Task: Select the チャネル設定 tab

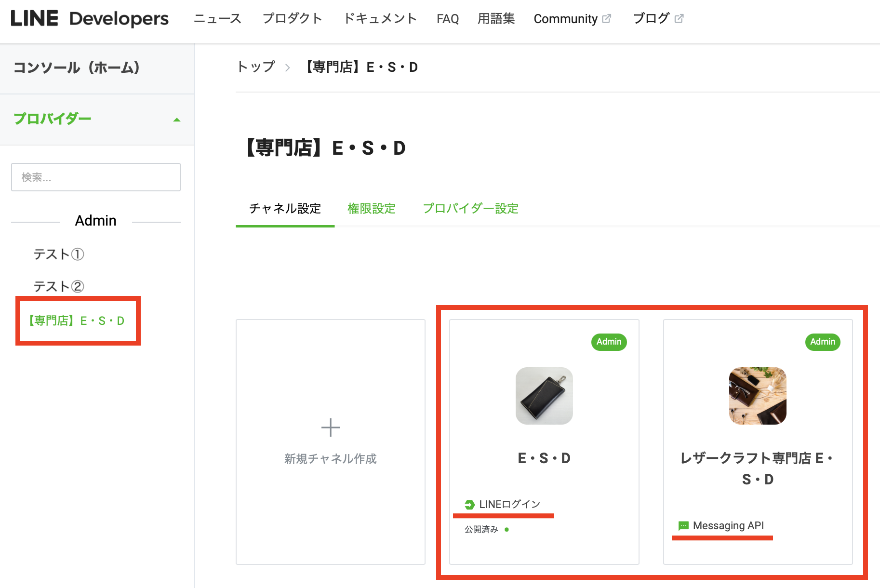Action: click(x=285, y=209)
